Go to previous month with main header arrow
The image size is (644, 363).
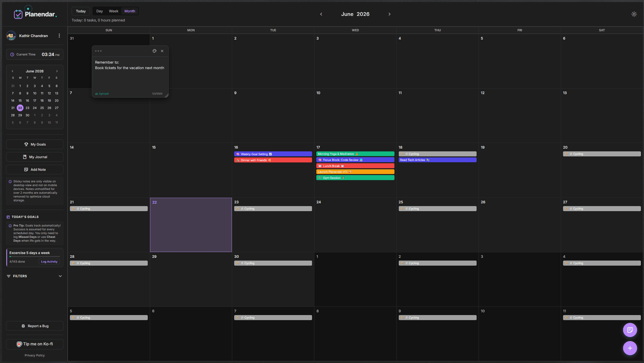[x=321, y=14]
